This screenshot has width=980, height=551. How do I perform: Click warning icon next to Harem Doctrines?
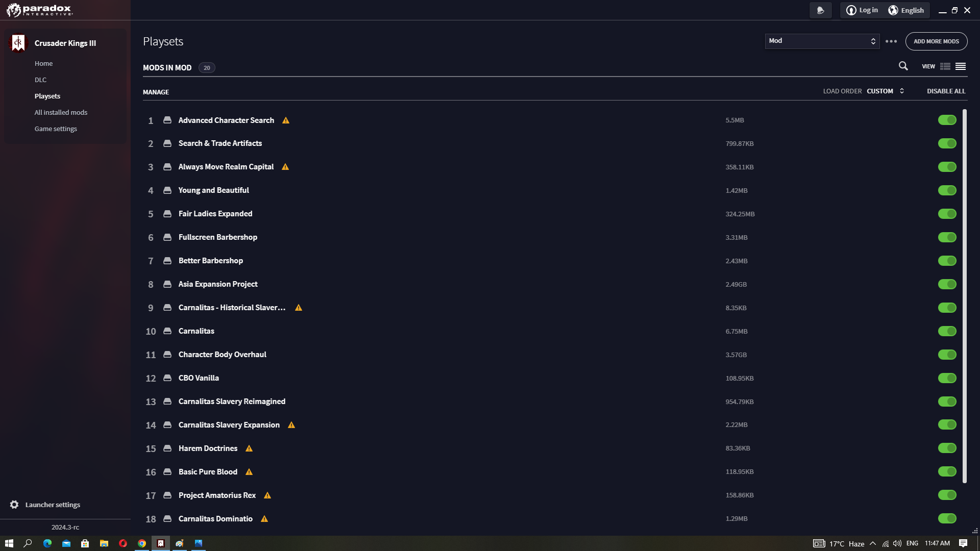249,448
